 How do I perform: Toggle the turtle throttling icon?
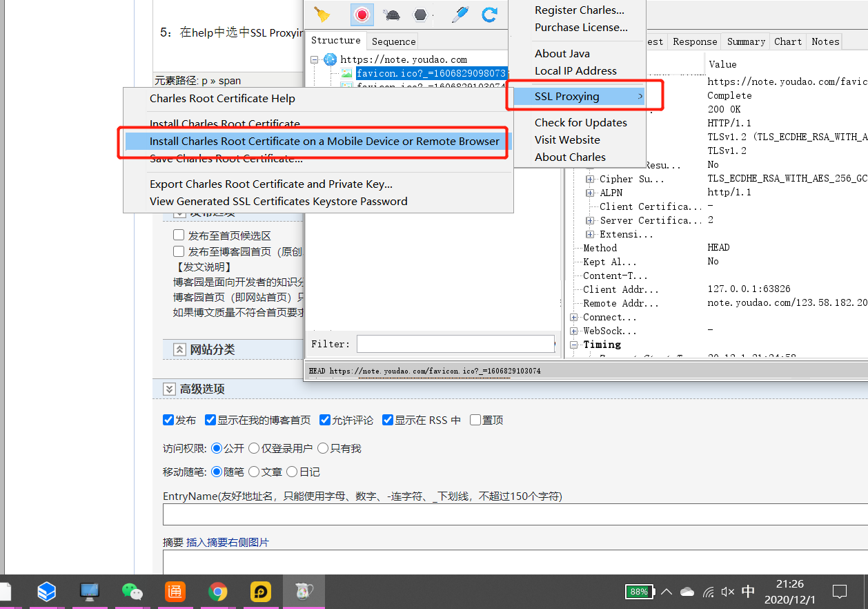pos(392,15)
